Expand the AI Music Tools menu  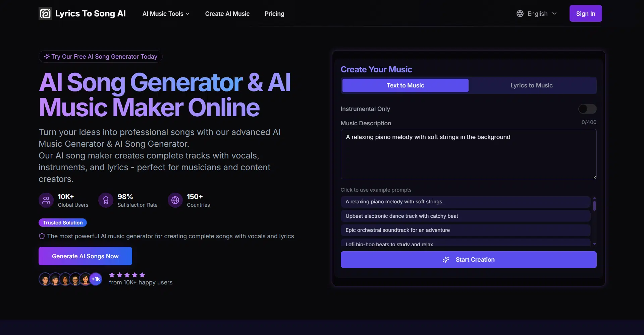coord(166,14)
